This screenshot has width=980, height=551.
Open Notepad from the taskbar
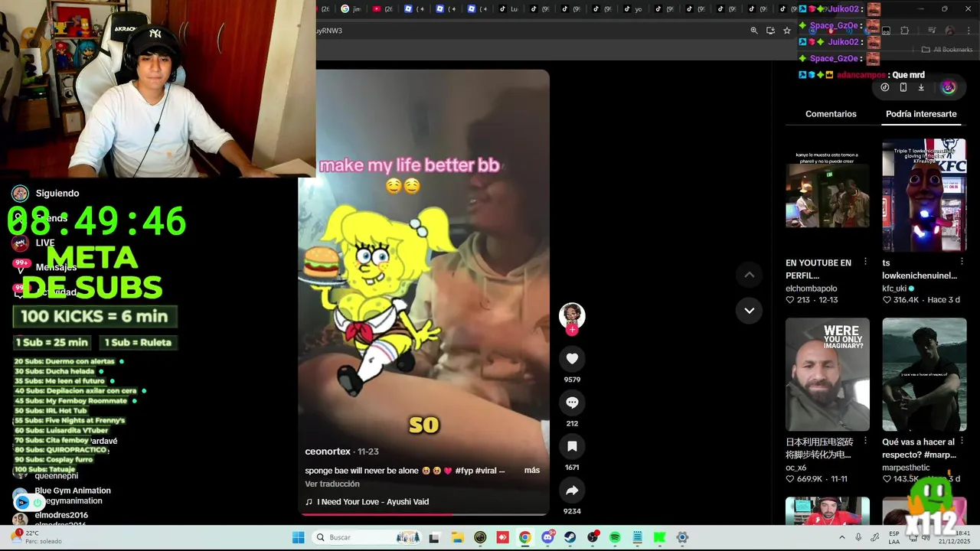click(638, 537)
